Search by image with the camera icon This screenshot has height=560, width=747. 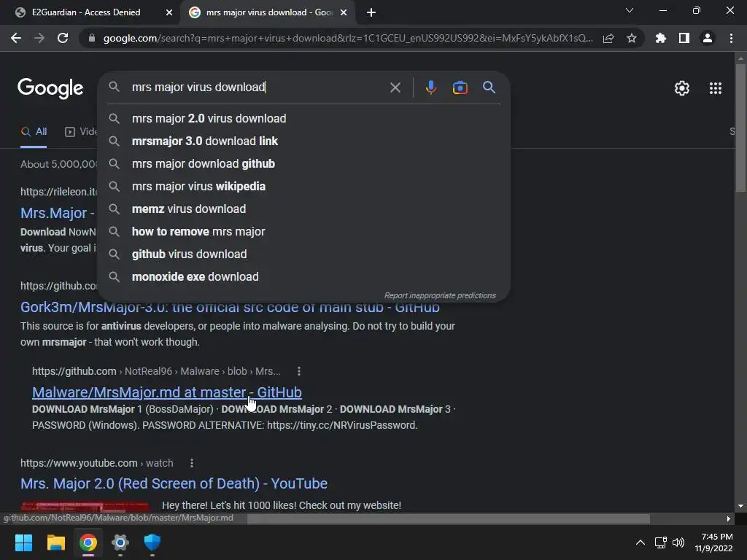460,87
